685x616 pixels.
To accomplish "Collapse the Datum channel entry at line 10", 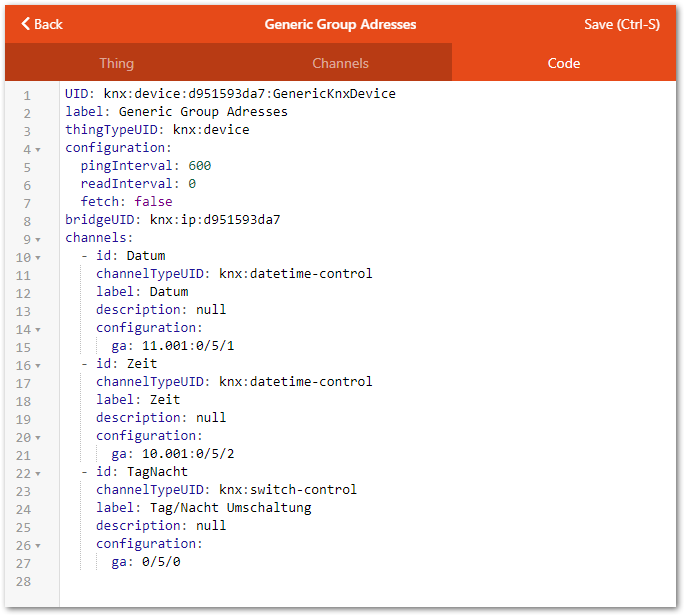I will click(38, 258).
